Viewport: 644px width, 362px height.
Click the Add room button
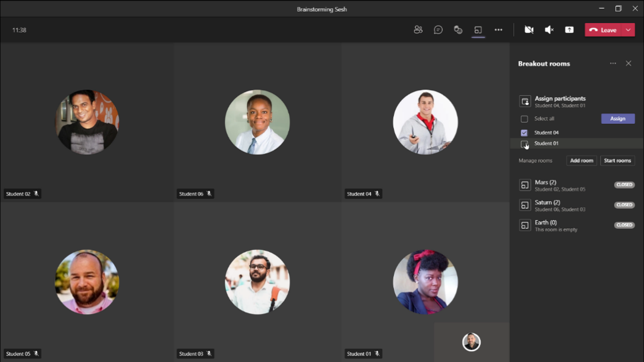coord(581,160)
